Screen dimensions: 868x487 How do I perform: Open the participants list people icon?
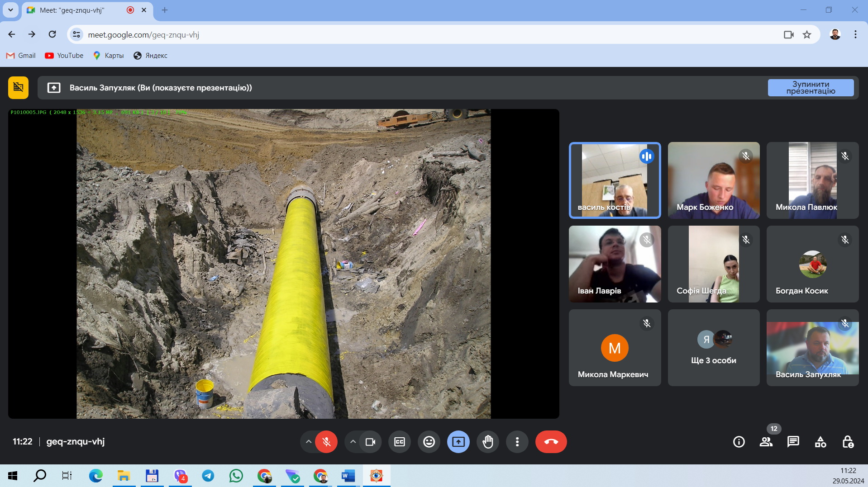[766, 442]
